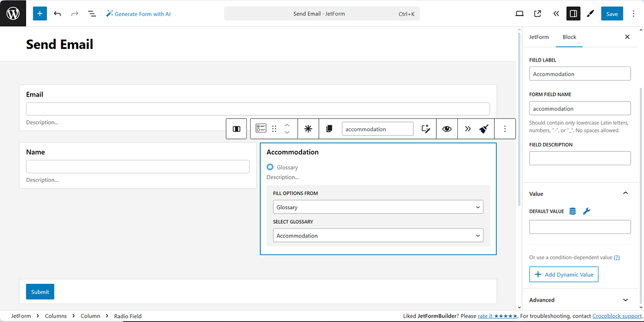Open the preset database icon for Default Value

[x=573, y=211]
